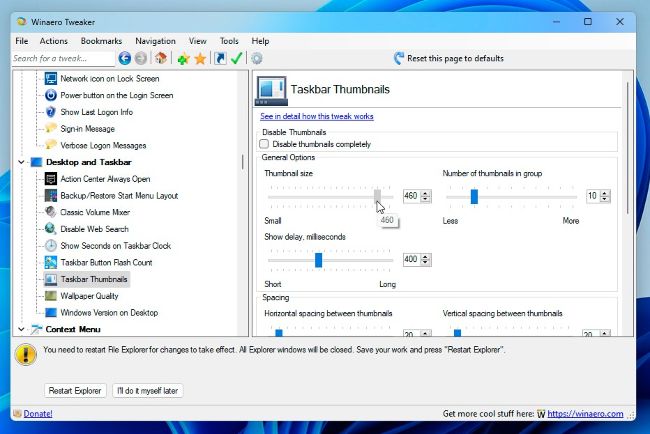Click the Show delay slider handle
The width and height of the screenshot is (650, 434).
pos(318,260)
